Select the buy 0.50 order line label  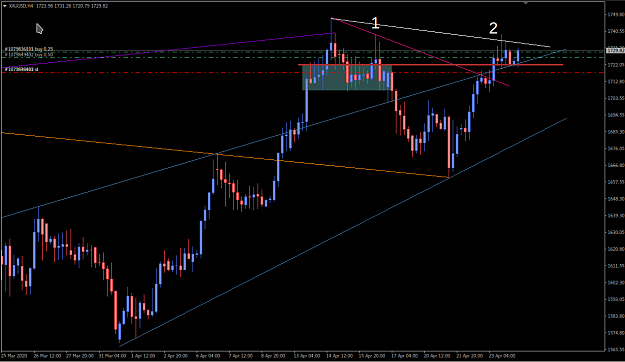coord(29,54)
